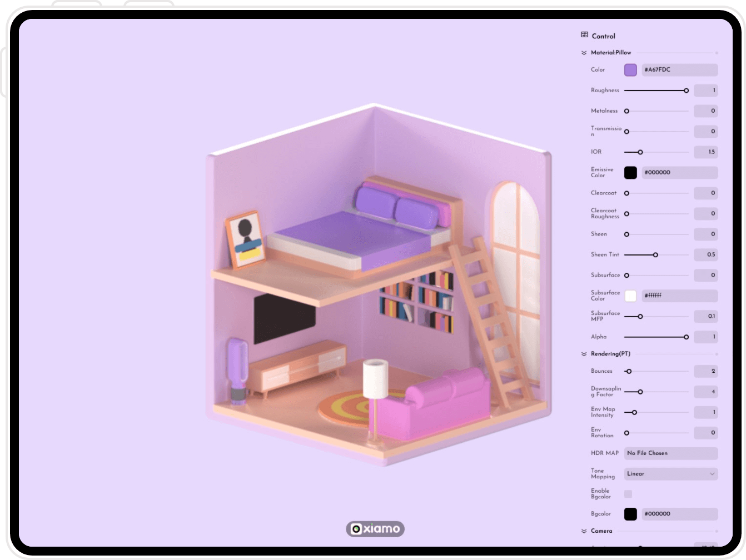This screenshot has height=560, width=746.
Task: Click the Downsampling Factor value field
Action: pyautogui.click(x=705, y=392)
